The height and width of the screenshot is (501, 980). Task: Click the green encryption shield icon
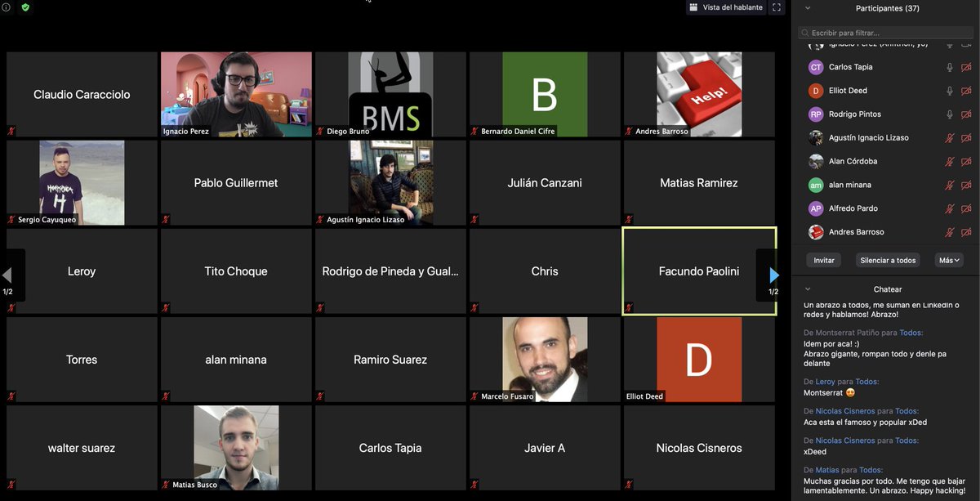[x=25, y=7]
